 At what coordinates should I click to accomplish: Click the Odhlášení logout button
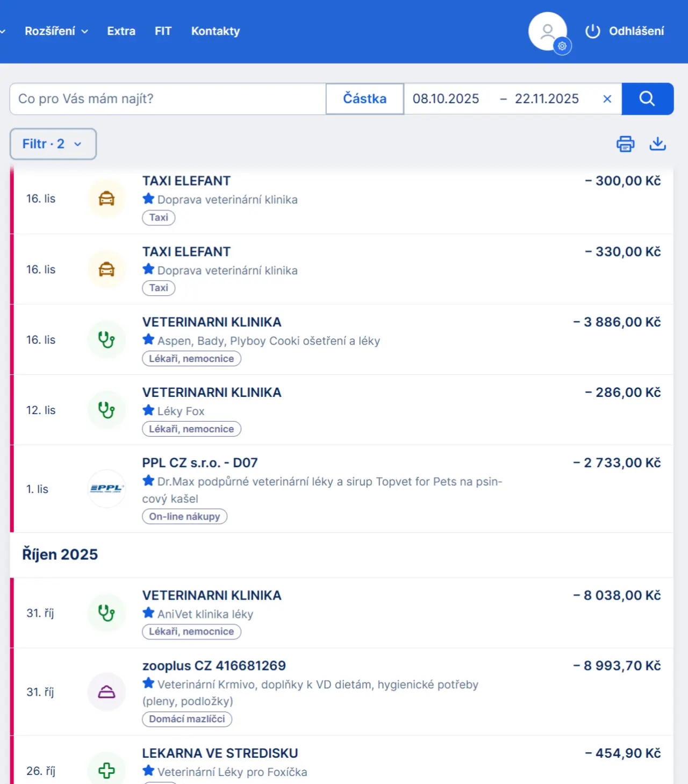[x=625, y=31]
